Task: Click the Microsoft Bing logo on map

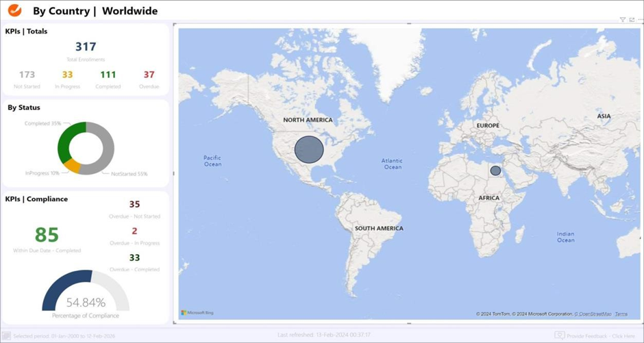Action: pos(197,313)
